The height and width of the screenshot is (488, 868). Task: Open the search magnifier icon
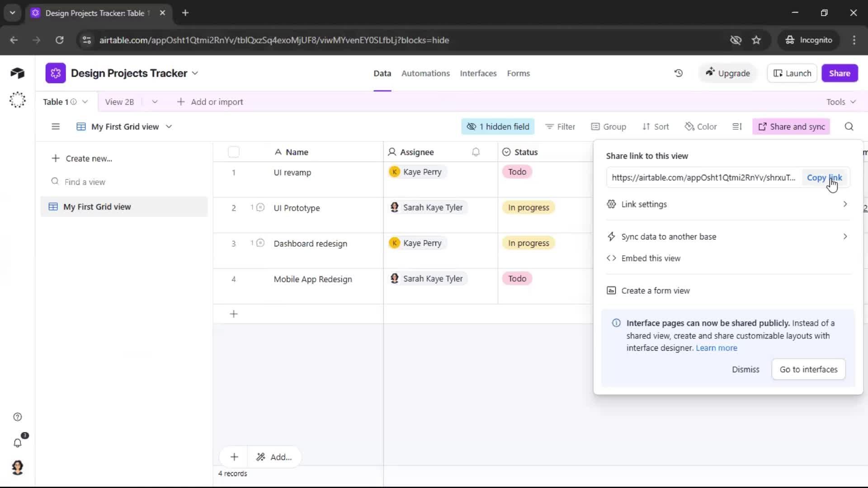click(x=849, y=127)
